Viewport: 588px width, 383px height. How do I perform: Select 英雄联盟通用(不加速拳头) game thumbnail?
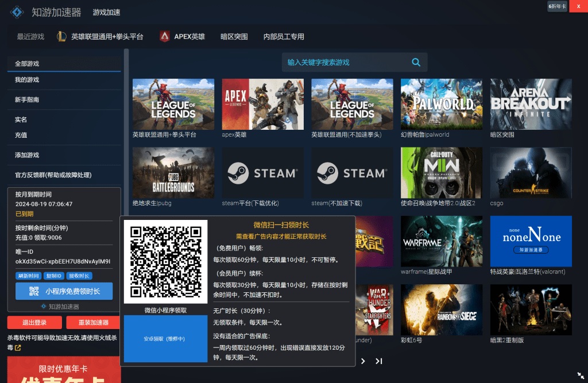(352, 105)
